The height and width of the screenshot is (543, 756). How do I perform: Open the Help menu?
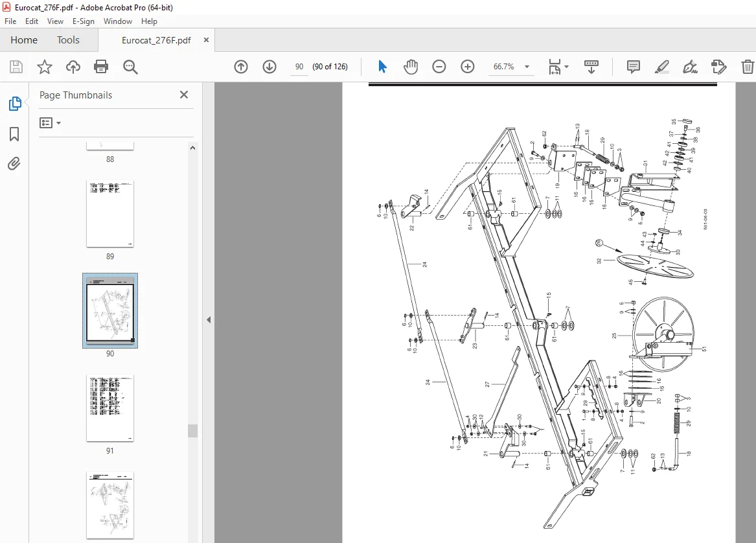click(x=149, y=21)
